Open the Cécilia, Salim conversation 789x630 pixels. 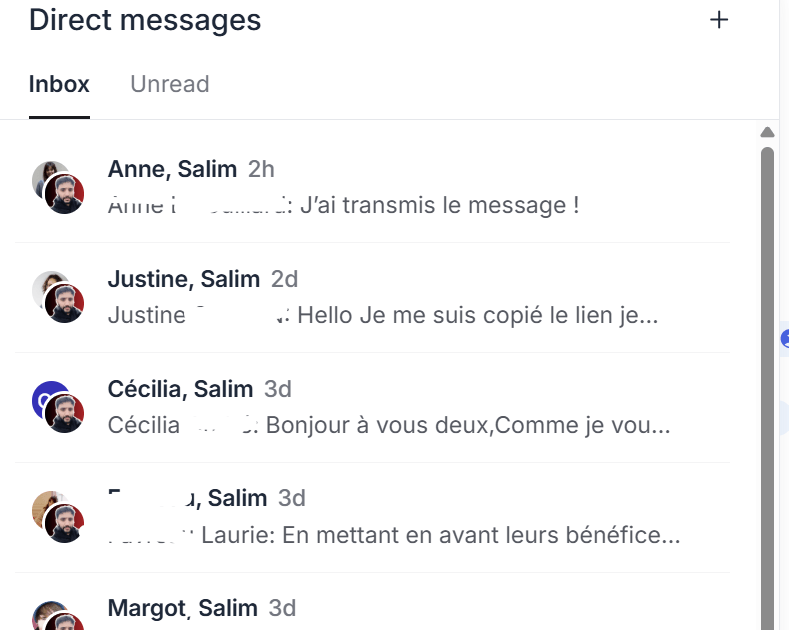[x=372, y=408]
